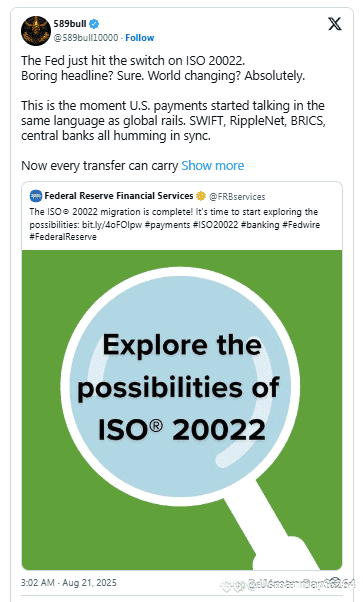This screenshot has width=363, height=602.
Task: Click the gold verified badge of FRBservices
Action: click(201, 196)
